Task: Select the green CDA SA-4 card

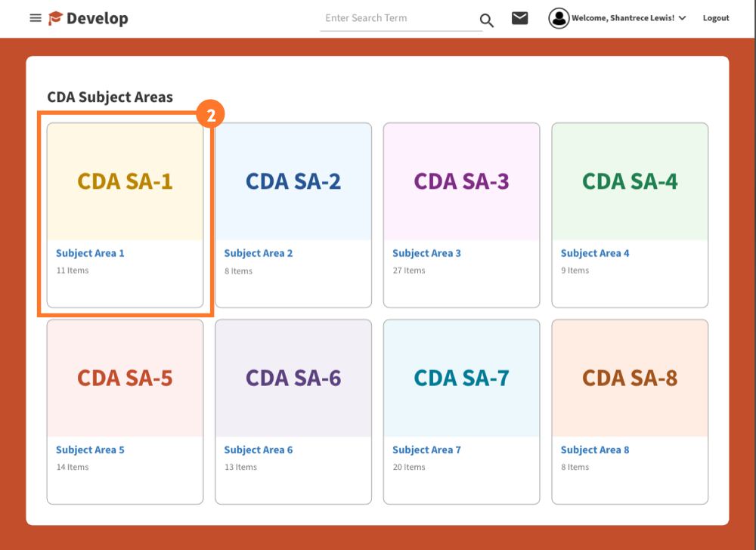Action: [630, 181]
